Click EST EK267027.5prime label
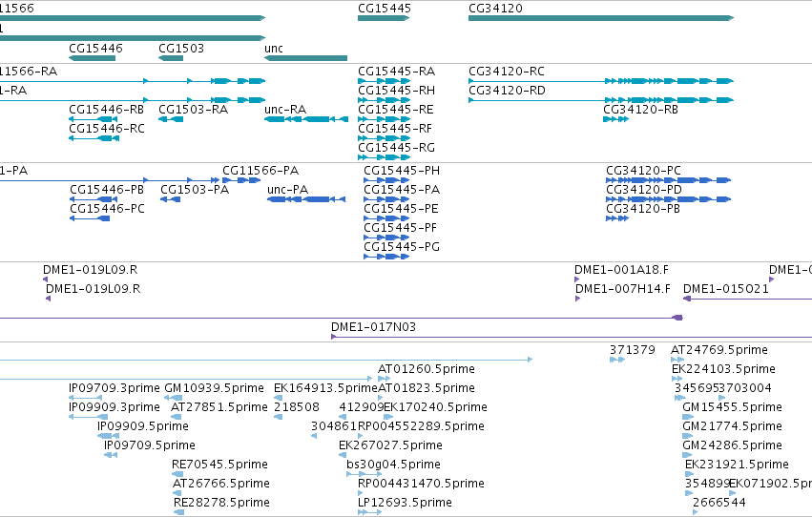 coord(390,446)
